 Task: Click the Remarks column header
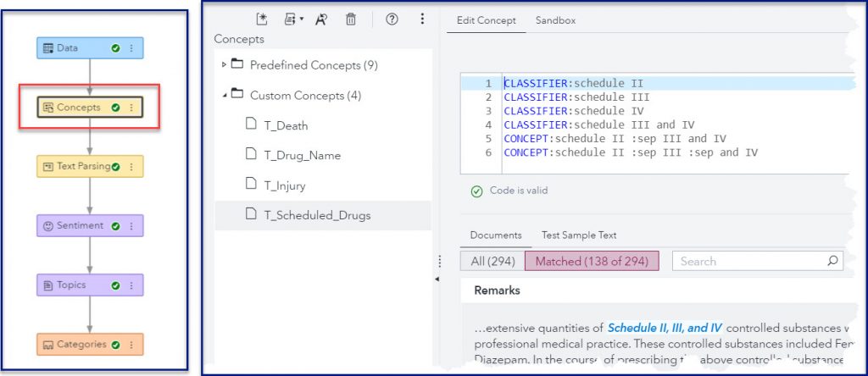[497, 290]
